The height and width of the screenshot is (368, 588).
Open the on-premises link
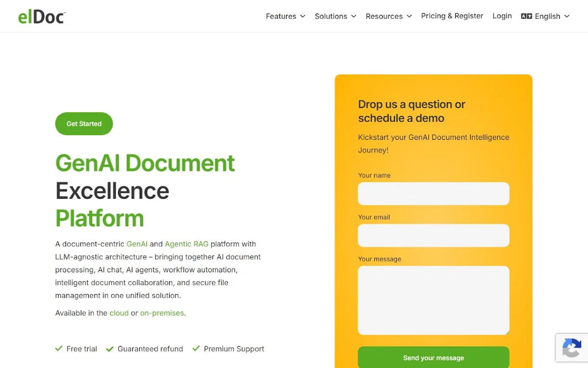pyautogui.click(x=162, y=313)
